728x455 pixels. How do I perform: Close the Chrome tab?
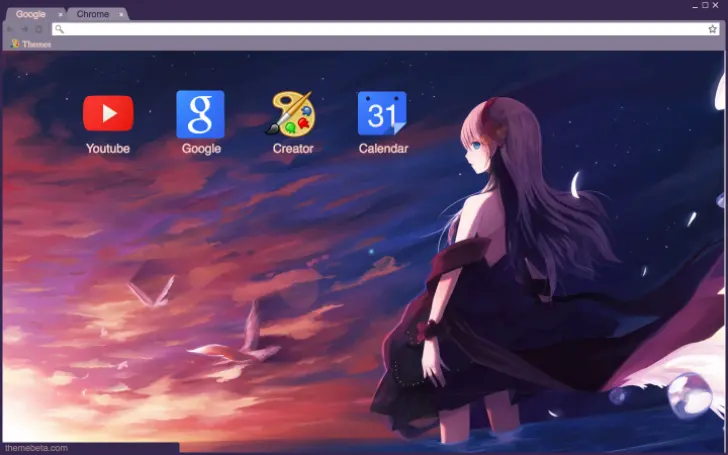pyautogui.click(x=122, y=14)
